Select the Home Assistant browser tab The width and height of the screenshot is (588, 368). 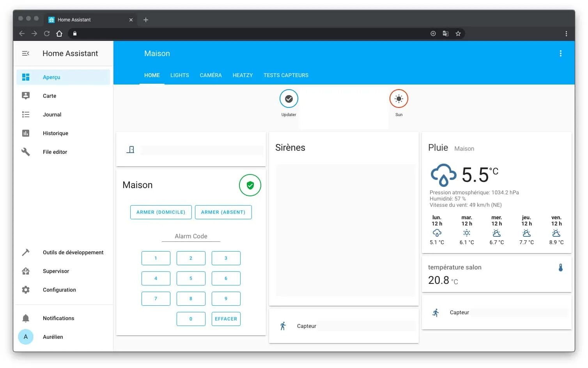(x=90, y=20)
